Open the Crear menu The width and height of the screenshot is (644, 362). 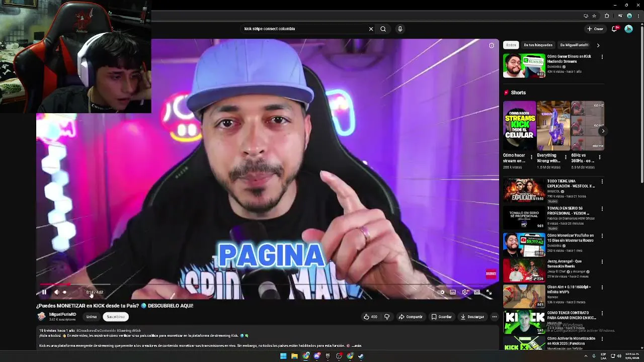[595, 29]
